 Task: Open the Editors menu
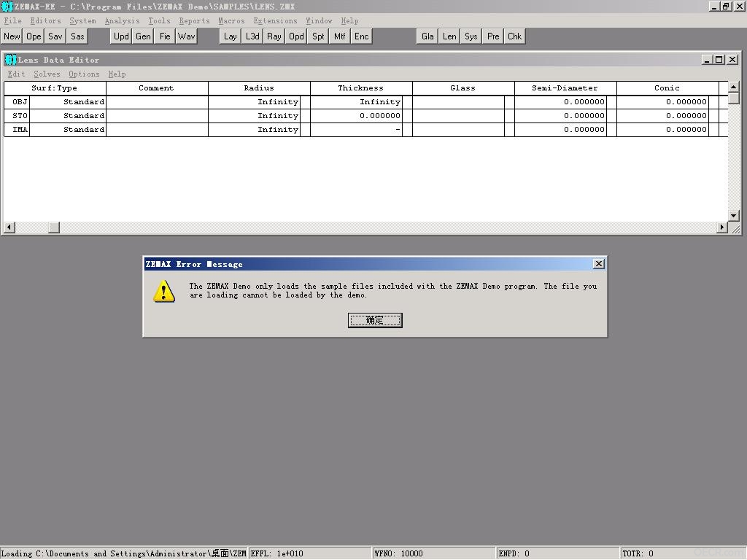pos(45,21)
